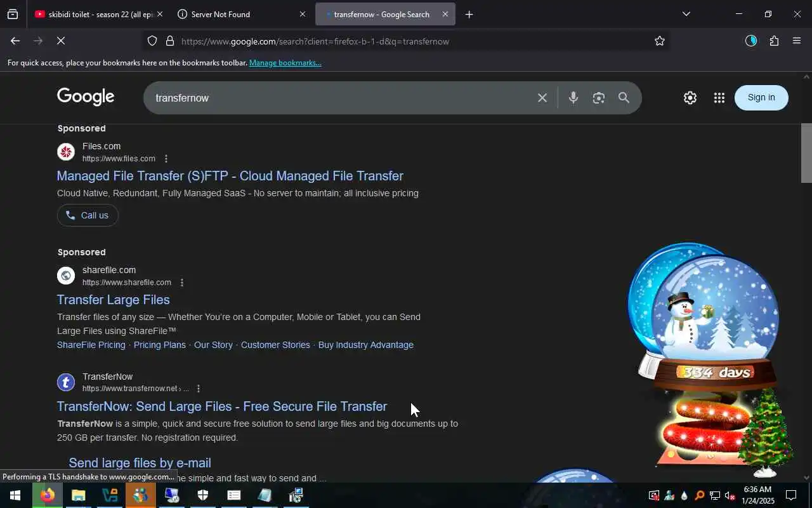
Task: Click the Manage bookmarks link
Action: [285, 63]
